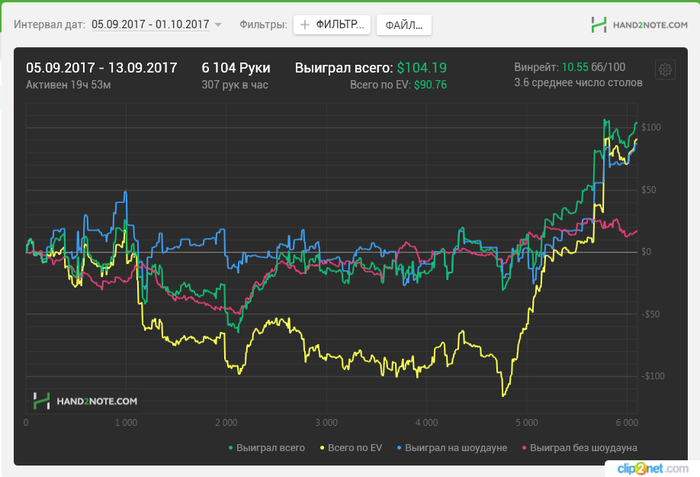
Task: Click the Интервал дат label
Action: [x=50, y=25]
